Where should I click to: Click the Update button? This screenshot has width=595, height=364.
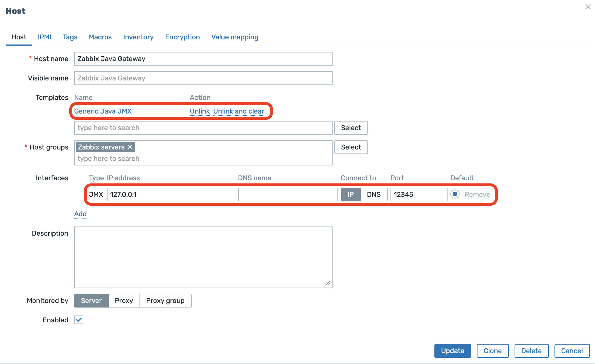coord(452,351)
